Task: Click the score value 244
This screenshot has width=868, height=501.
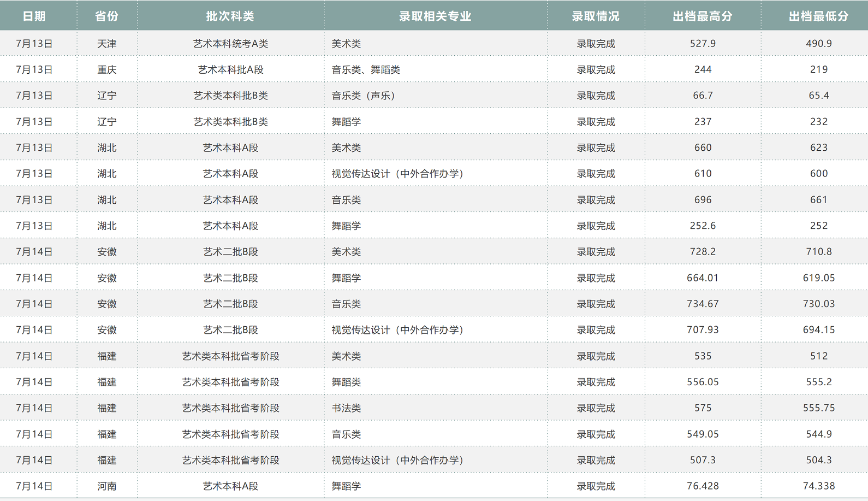Action: point(703,70)
